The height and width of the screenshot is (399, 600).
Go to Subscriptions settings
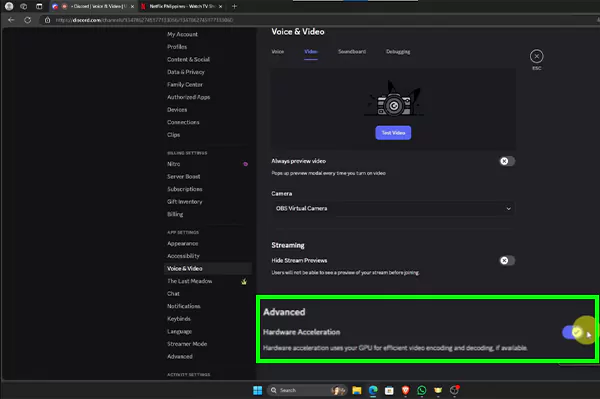pyautogui.click(x=184, y=189)
